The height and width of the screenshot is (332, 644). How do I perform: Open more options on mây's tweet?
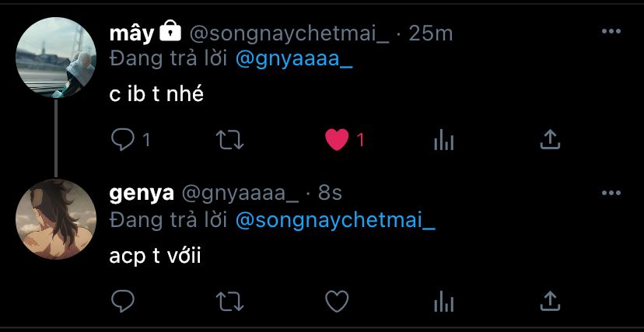click(611, 32)
